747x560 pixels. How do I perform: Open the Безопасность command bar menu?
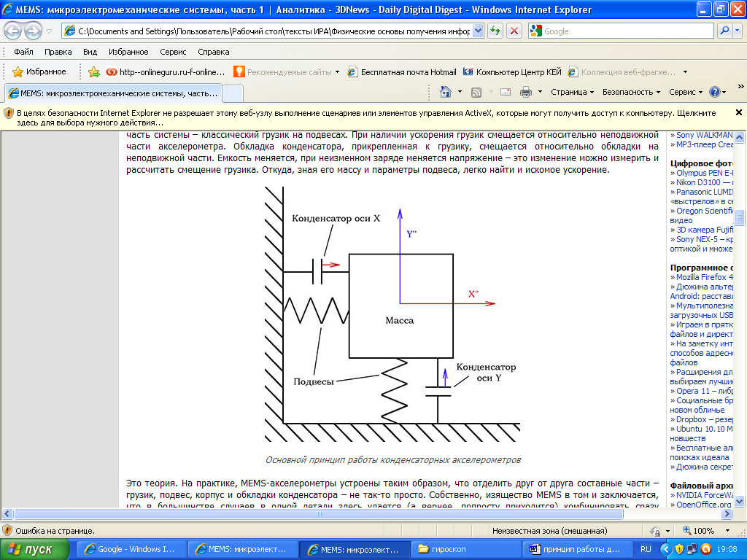point(631,92)
